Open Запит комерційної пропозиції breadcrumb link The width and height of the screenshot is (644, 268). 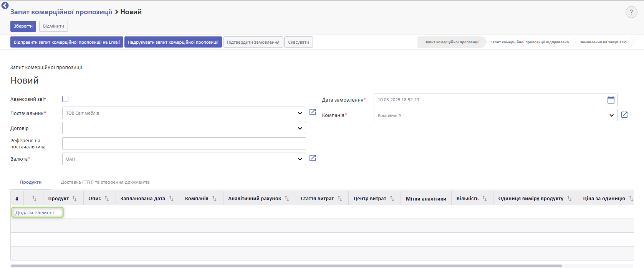point(61,12)
